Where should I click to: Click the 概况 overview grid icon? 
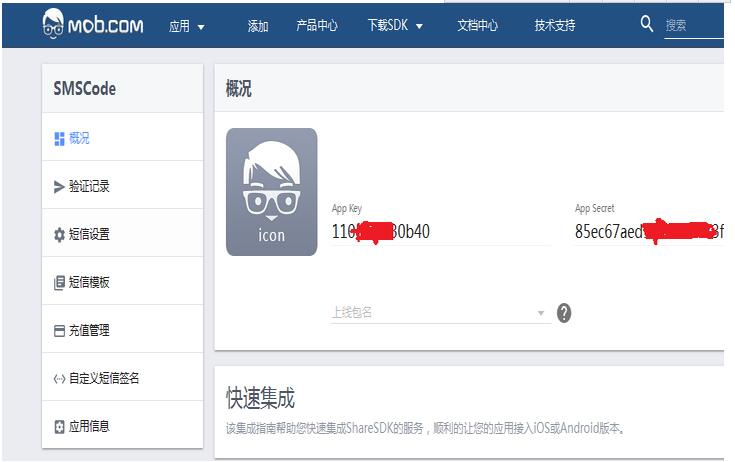coord(59,139)
